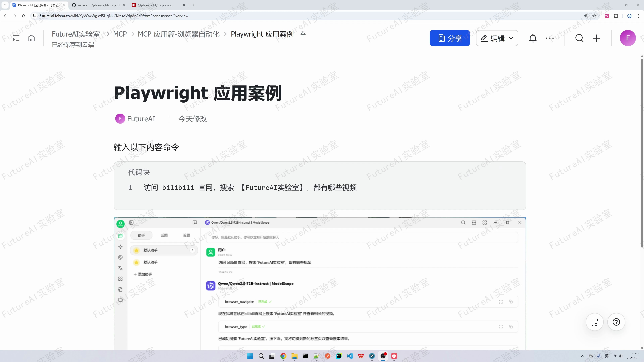Open the in-page search magnifier icon

pos(579,38)
